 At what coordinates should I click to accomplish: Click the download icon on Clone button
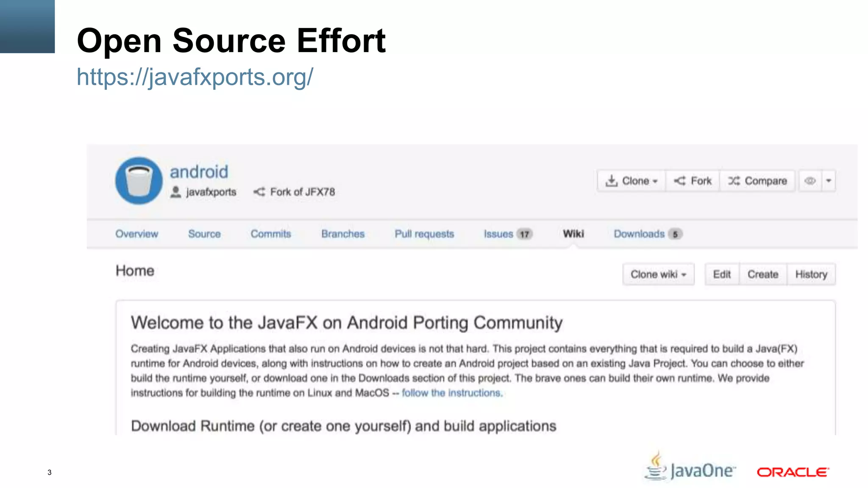(x=611, y=181)
